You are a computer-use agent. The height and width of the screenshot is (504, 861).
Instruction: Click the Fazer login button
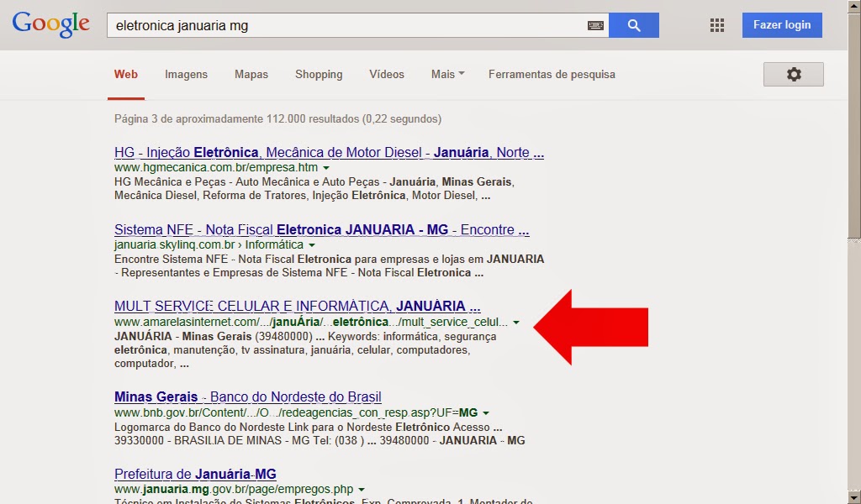tap(782, 25)
